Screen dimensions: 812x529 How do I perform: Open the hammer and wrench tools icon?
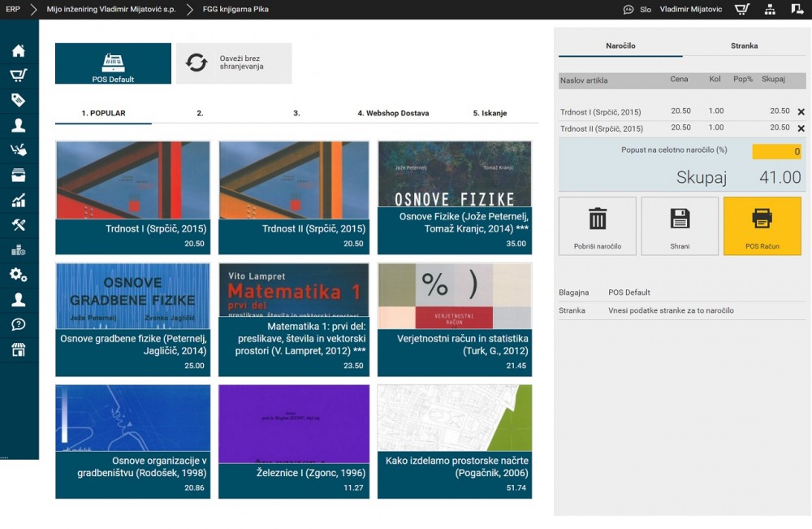pyautogui.click(x=18, y=225)
